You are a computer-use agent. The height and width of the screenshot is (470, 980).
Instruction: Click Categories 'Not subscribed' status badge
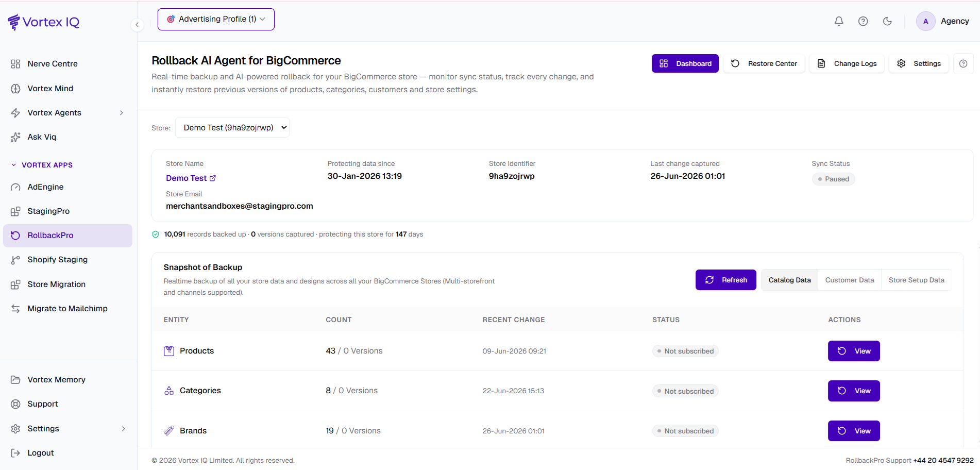tap(685, 391)
